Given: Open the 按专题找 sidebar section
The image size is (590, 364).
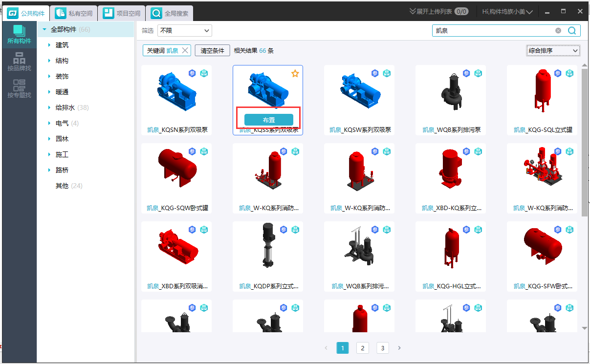Looking at the screenshot, I should click(19, 89).
